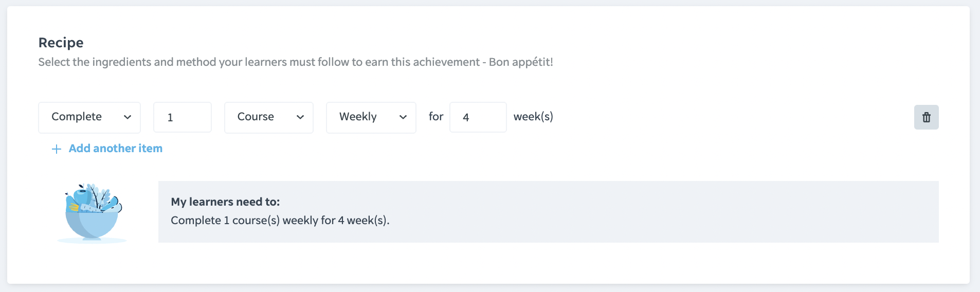The height and width of the screenshot is (292, 980).
Task: Click the Recipe section heading
Action: pyautogui.click(x=61, y=43)
